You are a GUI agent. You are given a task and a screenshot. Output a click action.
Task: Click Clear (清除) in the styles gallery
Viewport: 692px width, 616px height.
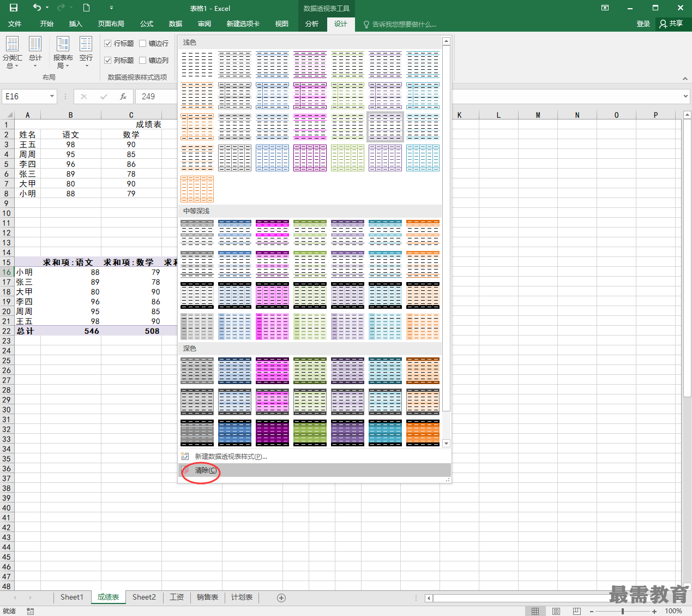[314, 470]
